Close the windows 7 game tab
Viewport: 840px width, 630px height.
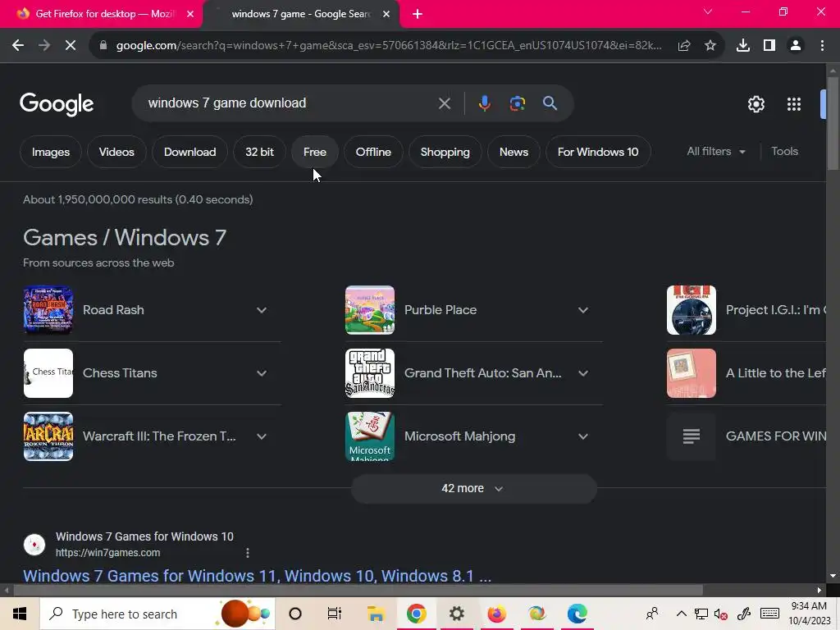point(386,15)
